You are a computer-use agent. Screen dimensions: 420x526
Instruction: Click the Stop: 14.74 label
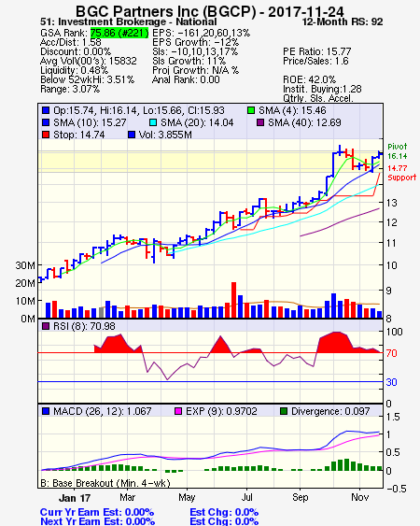(78, 135)
